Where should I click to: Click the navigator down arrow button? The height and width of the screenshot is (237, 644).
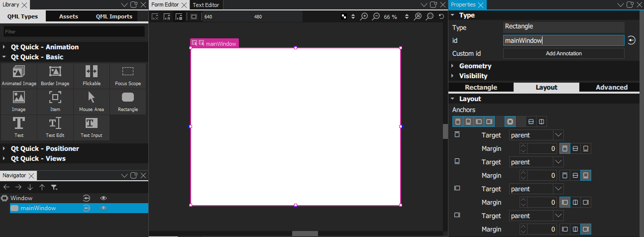30,187
